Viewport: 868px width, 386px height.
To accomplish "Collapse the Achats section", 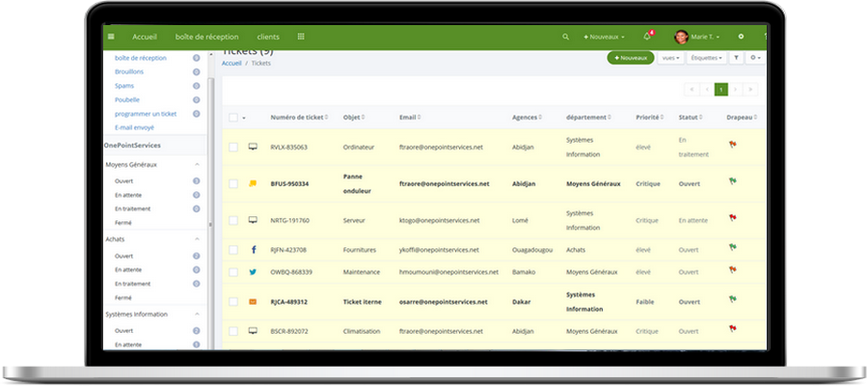I will 197,239.
